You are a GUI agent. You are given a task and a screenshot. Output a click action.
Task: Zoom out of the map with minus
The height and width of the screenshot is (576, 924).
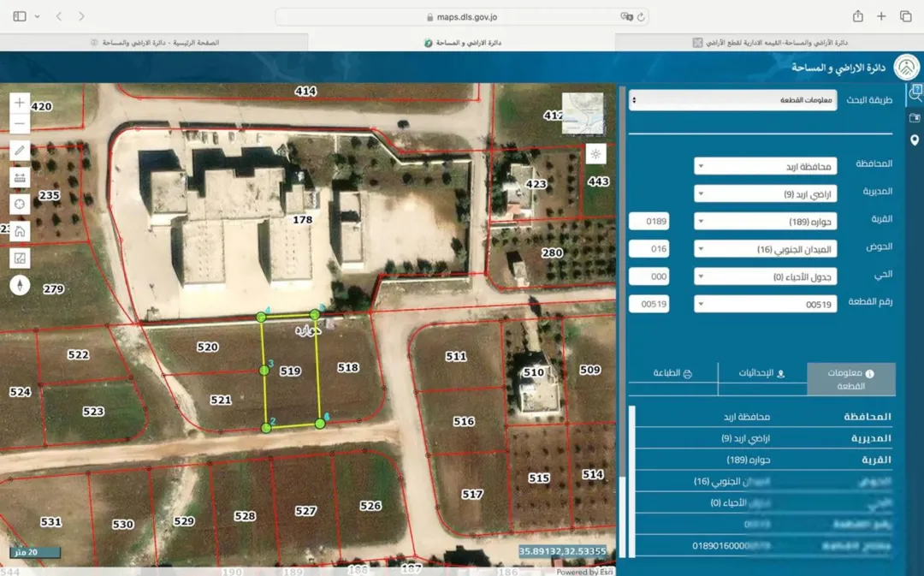20,124
